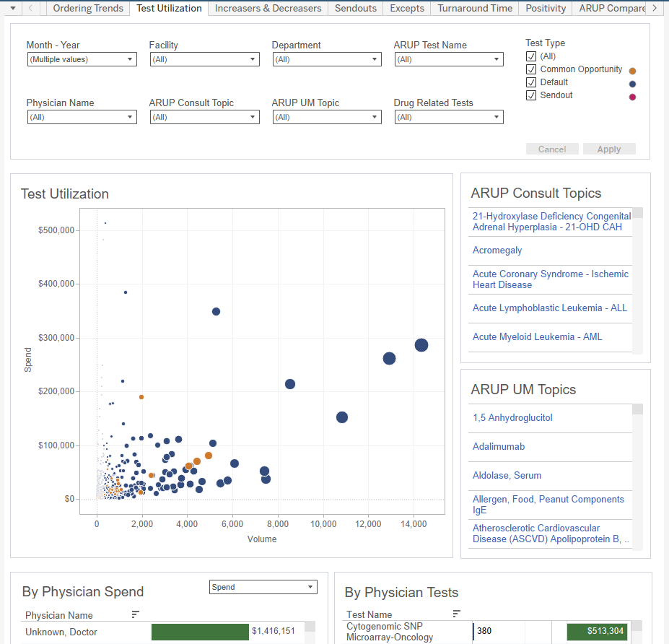The height and width of the screenshot is (644, 669).
Task: Open the Department filter dropdown
Action: click(x=376, y=59)
